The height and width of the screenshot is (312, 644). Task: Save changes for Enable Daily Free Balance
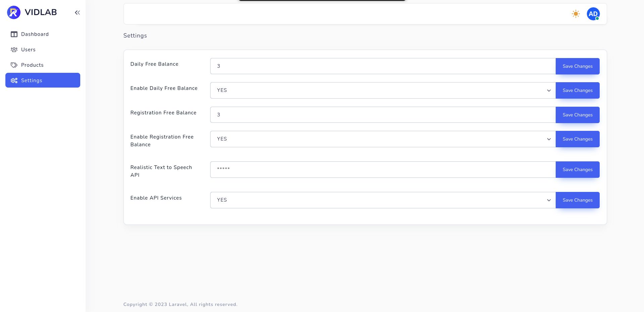click(x=578, y=90)
